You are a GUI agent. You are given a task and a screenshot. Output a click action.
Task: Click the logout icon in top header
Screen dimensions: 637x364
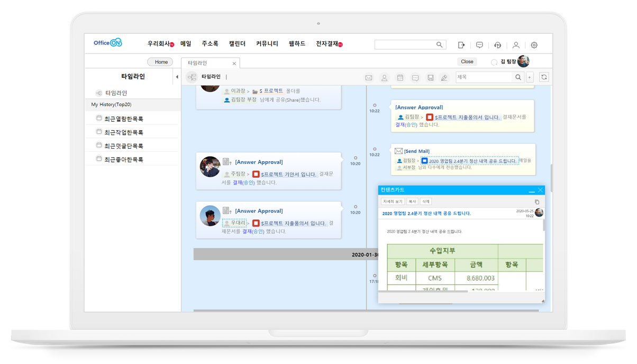click(461, 45)
